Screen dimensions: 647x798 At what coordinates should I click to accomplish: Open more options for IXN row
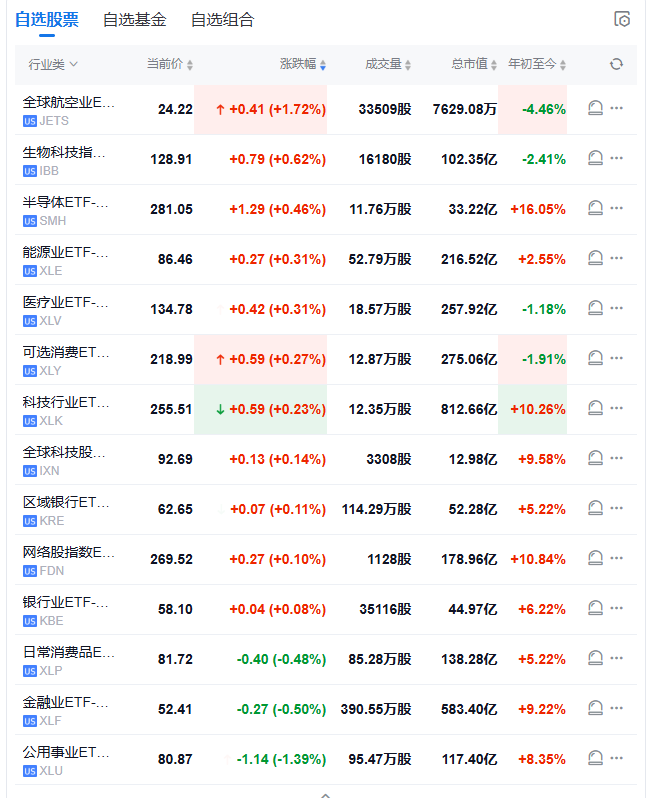click(x=616, y=458)
